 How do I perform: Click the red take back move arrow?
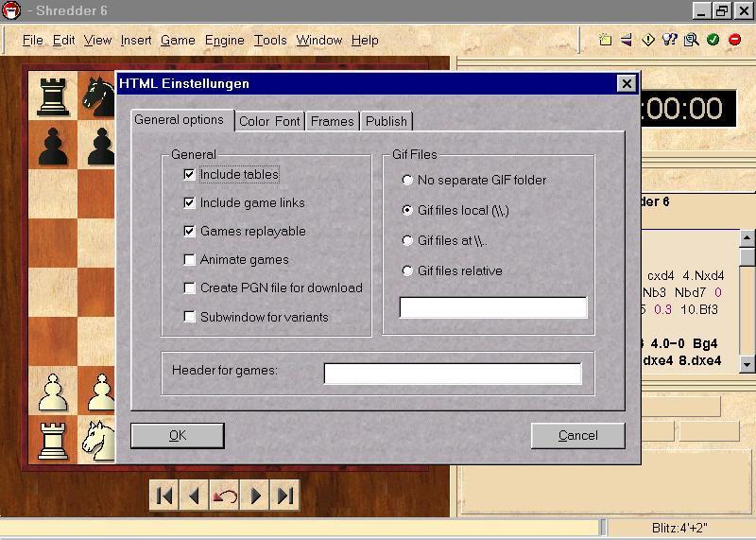pyautogui.click(x=225, y=496)
